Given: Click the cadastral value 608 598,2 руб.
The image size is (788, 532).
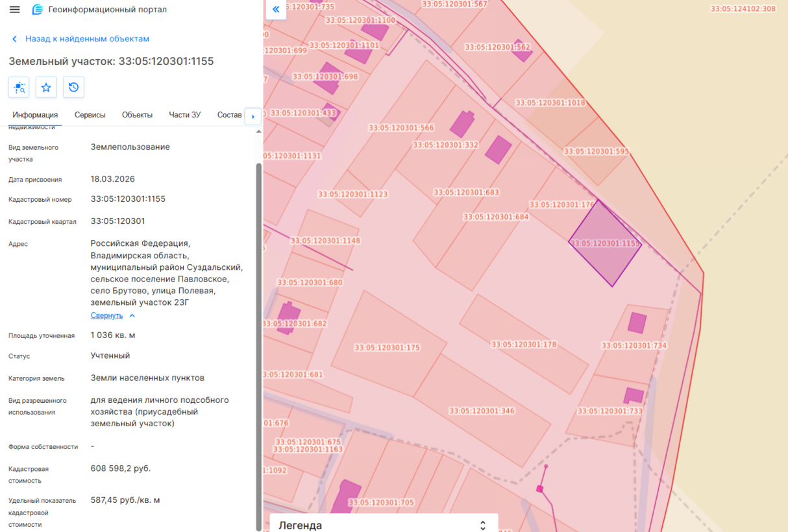Looking at the screenshot, I should (x=121, y=468).
